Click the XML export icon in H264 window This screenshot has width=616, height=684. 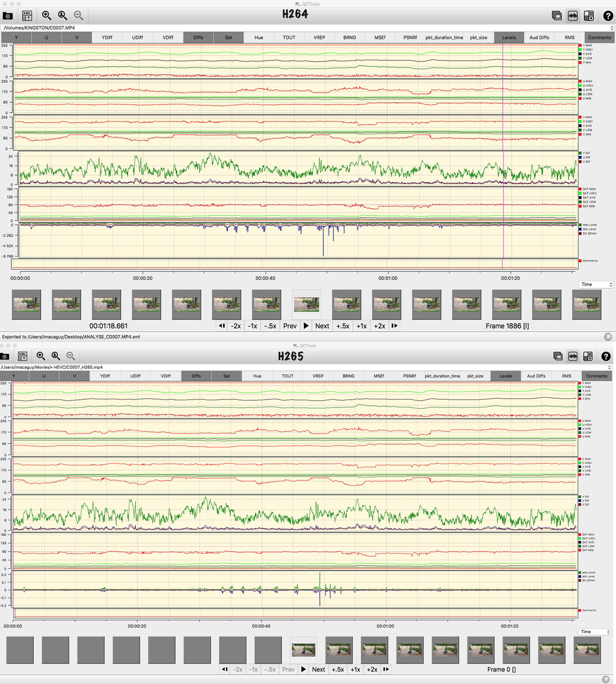[x=27, y=16]
